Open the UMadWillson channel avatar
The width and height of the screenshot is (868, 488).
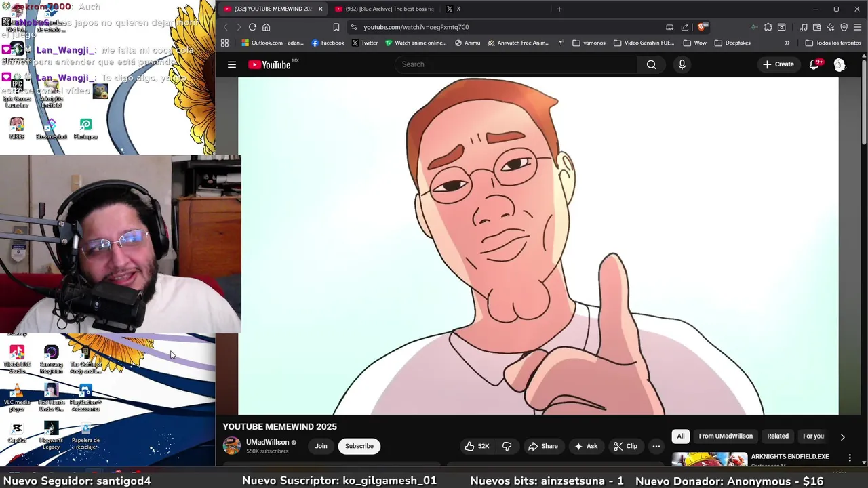tap(232, 446)
